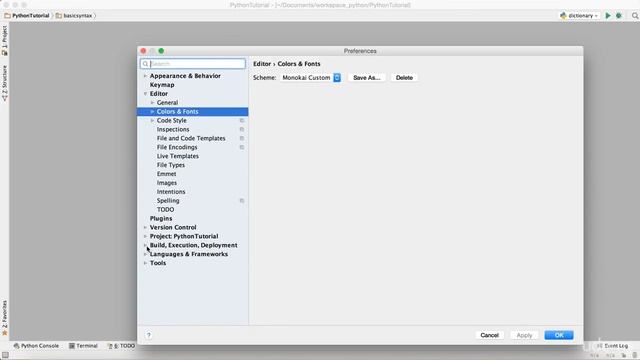Expand Languages & Frameworks section
Screen dimensions: 640x360
(x=145, y=254)
